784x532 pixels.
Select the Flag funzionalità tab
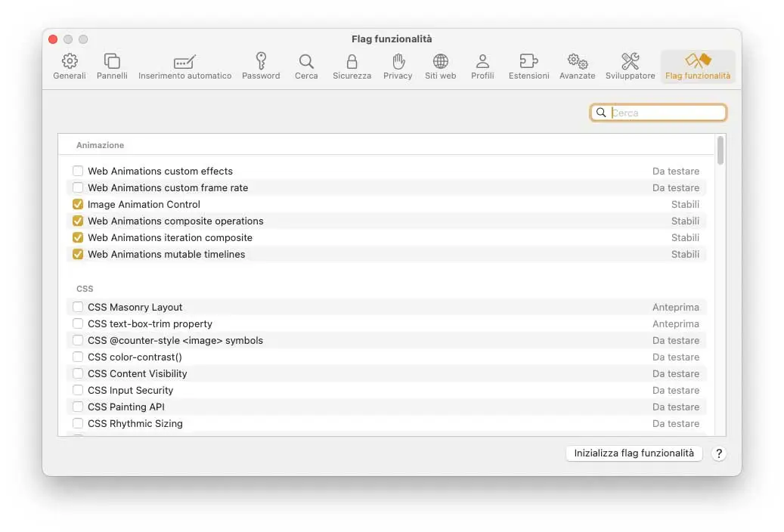pos(697,66)
